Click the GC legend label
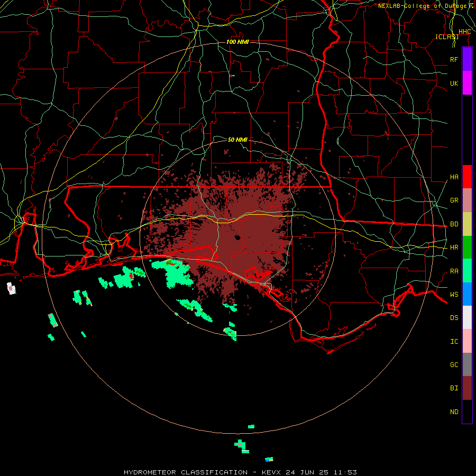Image resolution: width=476 pixels, height=476 pixels. (454, 365)
